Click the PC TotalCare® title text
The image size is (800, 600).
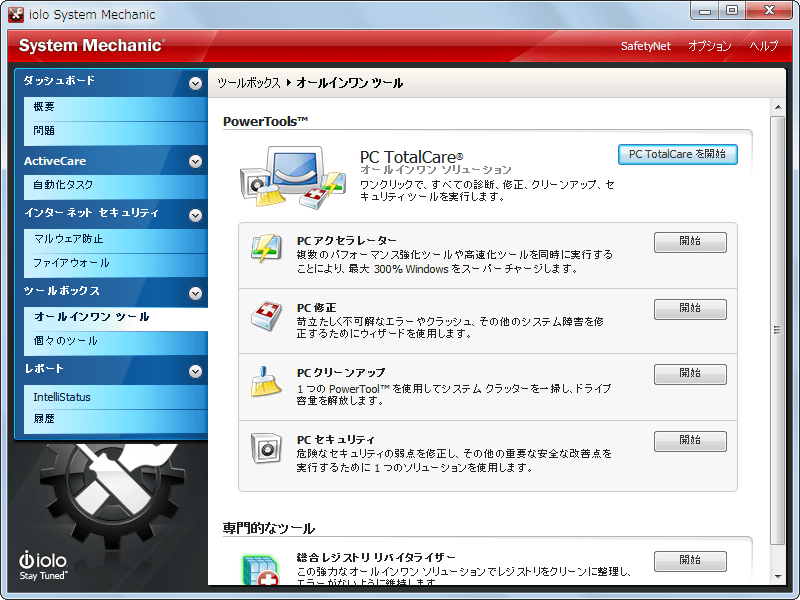(x=411, y=157)
